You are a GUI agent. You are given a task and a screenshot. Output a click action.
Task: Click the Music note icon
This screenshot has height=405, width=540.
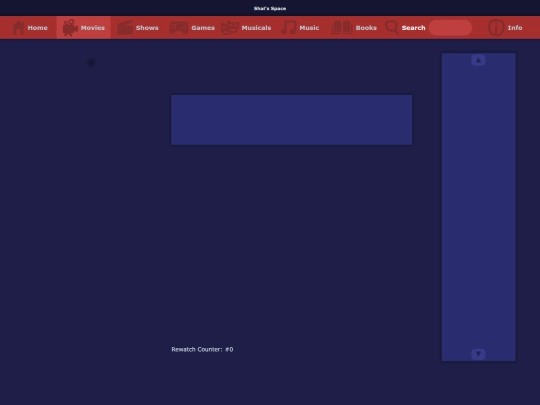[x=289, y=28]
